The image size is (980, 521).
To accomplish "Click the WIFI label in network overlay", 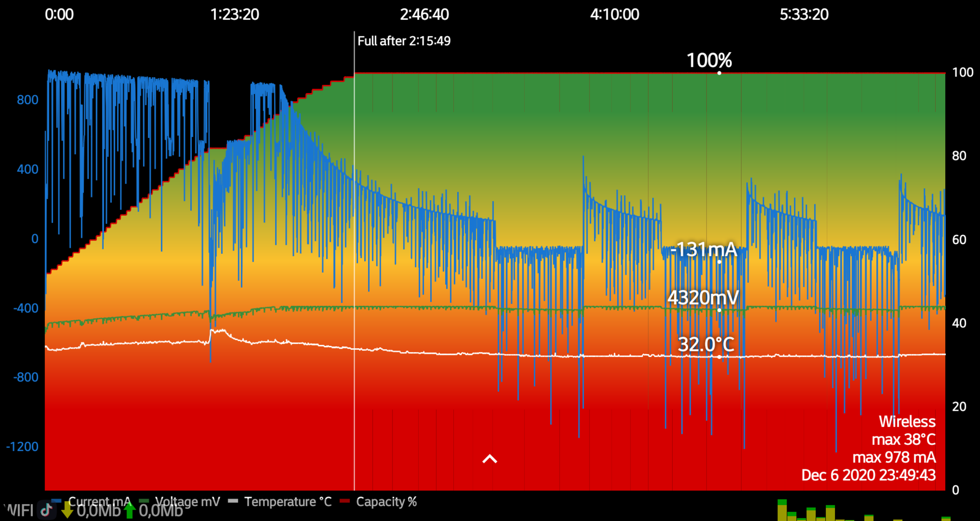I will [x=18, y=510].
